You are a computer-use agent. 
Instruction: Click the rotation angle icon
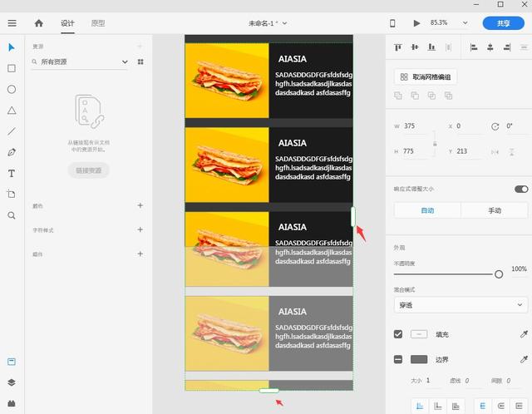point(495,126)
